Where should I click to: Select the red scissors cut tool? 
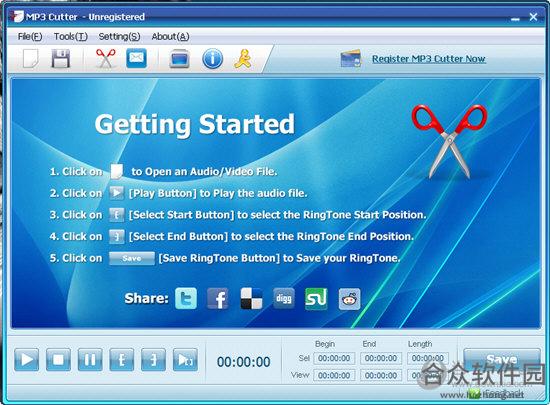pyautogui.click(x=106, y=58)
